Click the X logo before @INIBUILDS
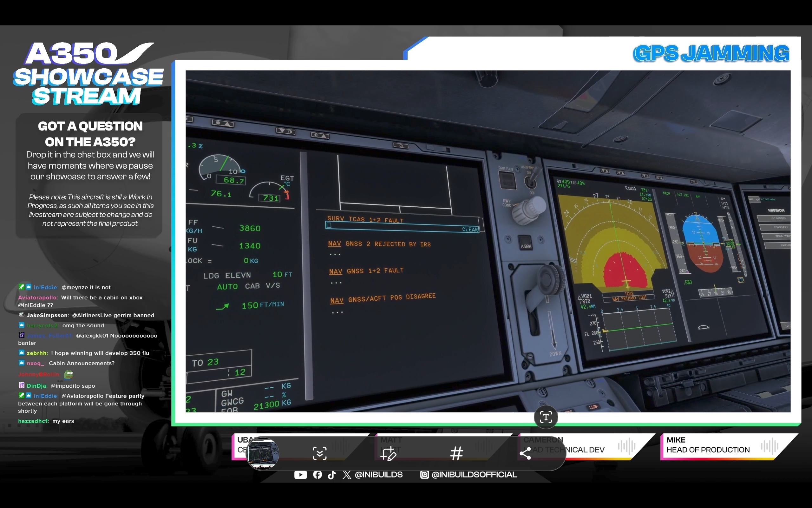The image size is (812, 508). click(x=347, y=475)
